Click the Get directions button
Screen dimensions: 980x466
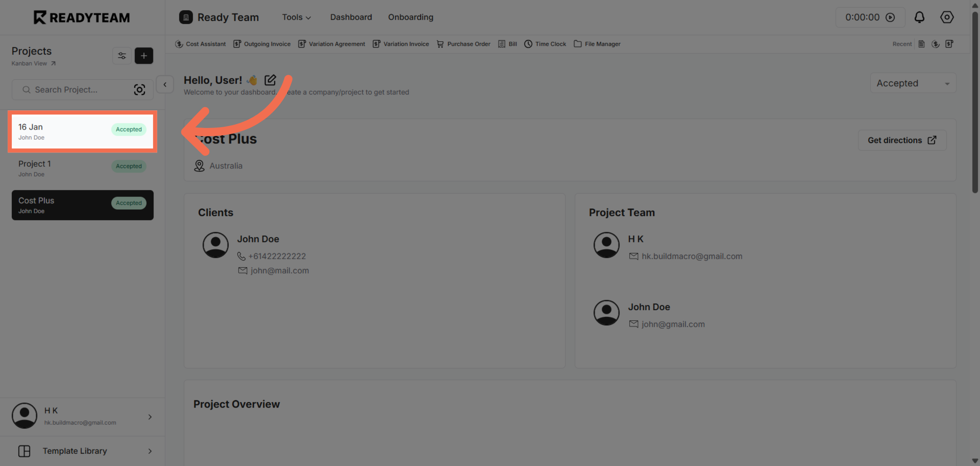(x=902, y=140)
